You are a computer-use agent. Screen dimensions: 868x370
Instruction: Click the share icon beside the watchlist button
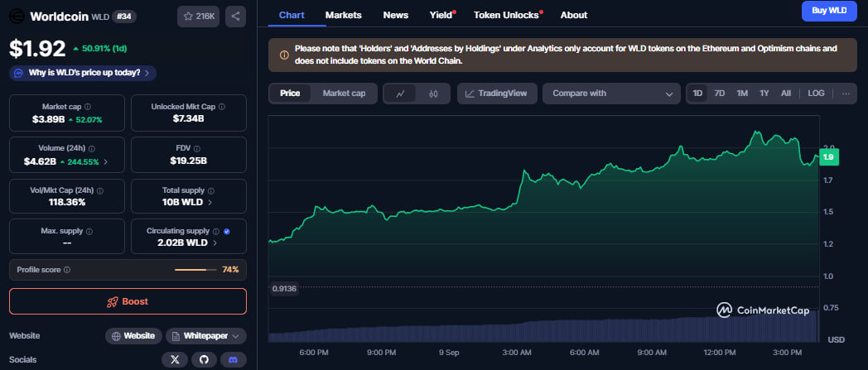click(235, 16)
